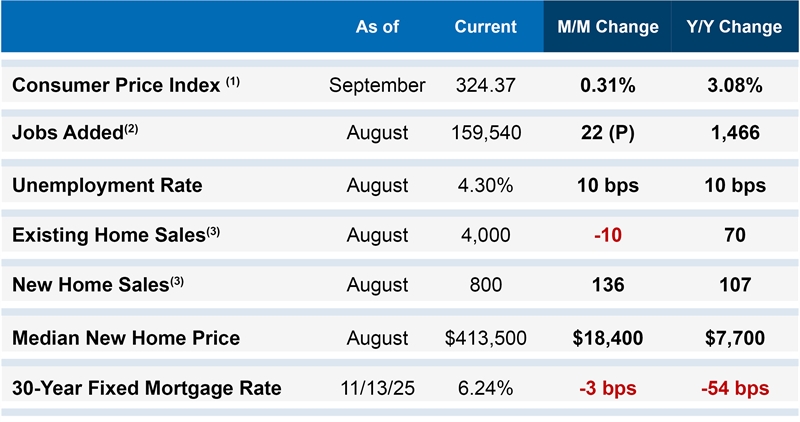Click the 324.37 current CPI value
The height and width of the screenshot is (422, 800).
485,85
